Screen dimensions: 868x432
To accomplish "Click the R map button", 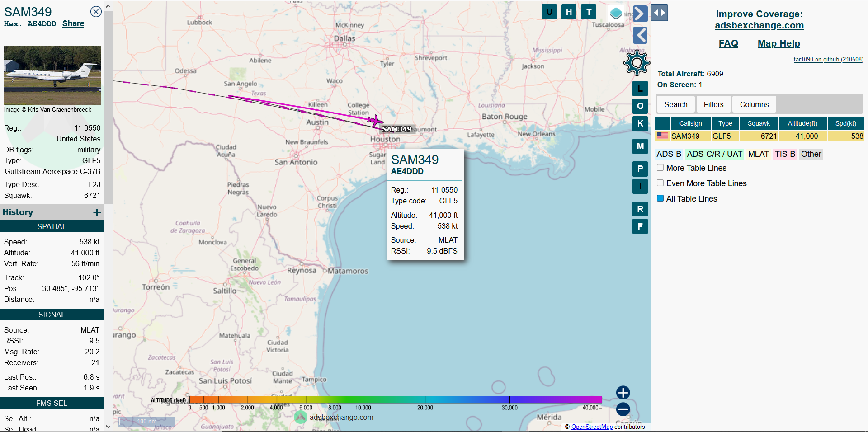I will click(640, 209).
